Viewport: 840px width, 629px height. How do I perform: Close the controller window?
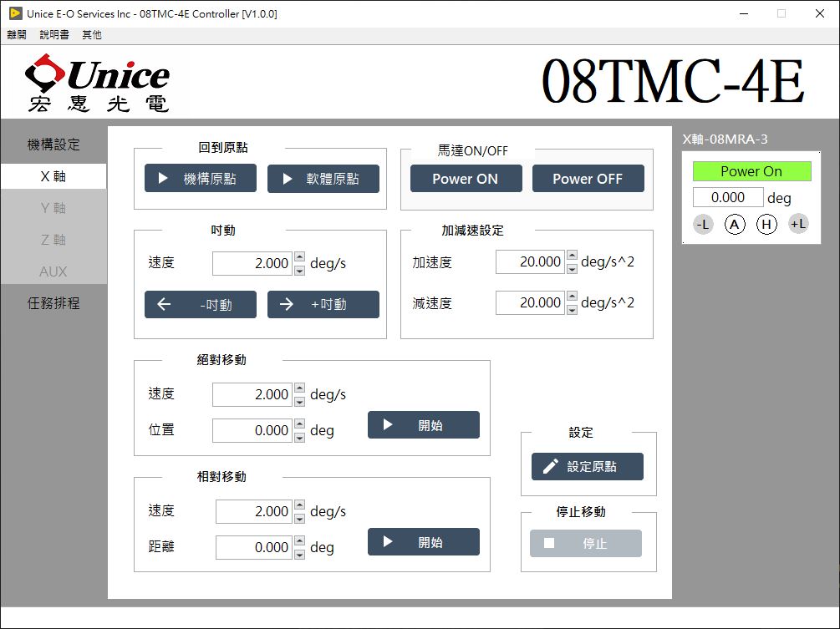click(820, 13)
